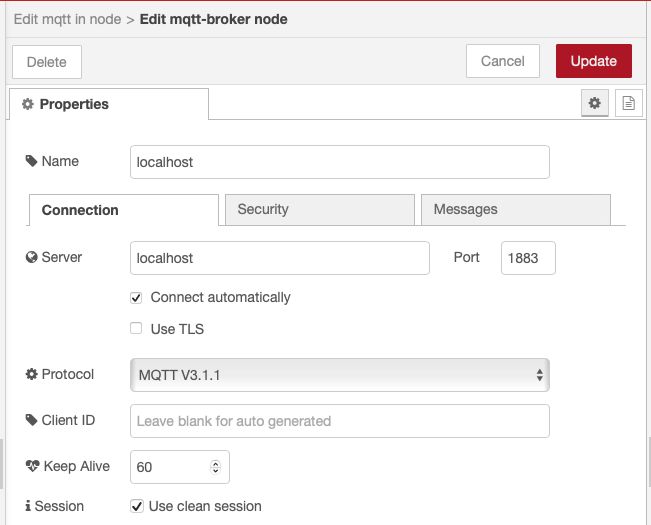The height and width of the screenshot is (525, 651).
Task: Click the 'Use clean session' label
Action: 205,506
